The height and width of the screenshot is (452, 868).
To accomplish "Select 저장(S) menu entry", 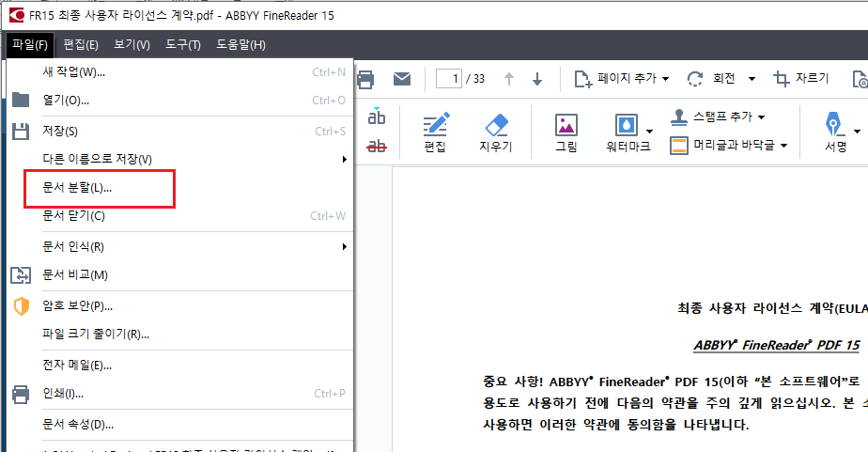I will (x=180, y=132).
